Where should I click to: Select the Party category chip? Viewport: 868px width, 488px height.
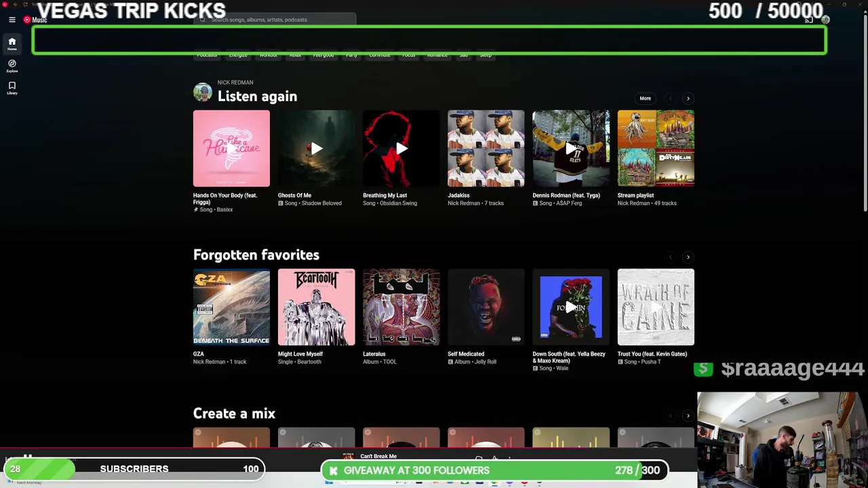(351, 55)
